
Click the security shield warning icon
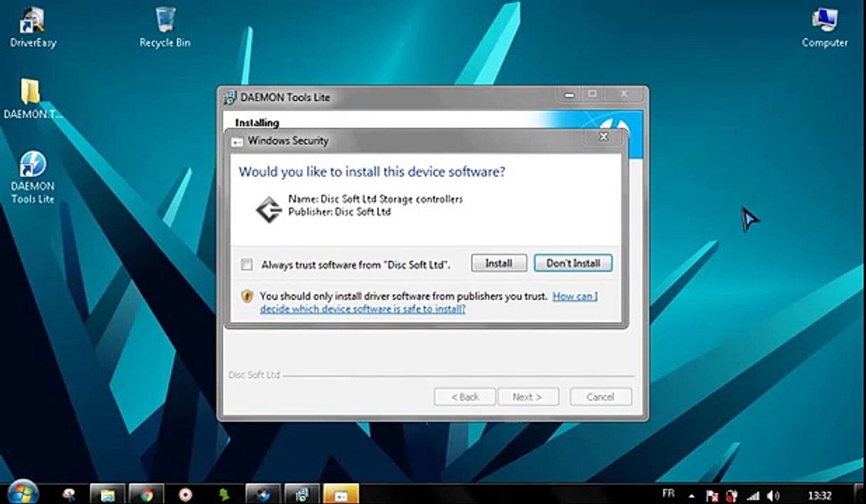(x=247, y=296)
